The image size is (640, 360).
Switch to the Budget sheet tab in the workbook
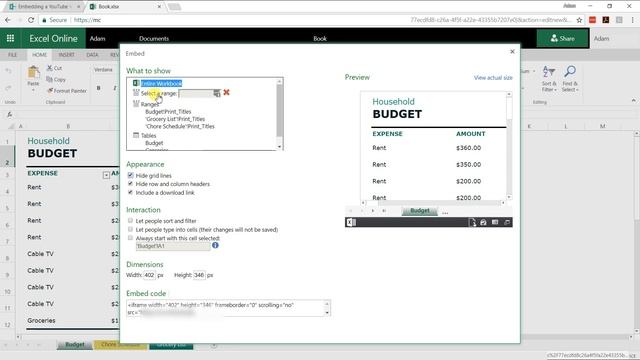click(x=75, y=344)
